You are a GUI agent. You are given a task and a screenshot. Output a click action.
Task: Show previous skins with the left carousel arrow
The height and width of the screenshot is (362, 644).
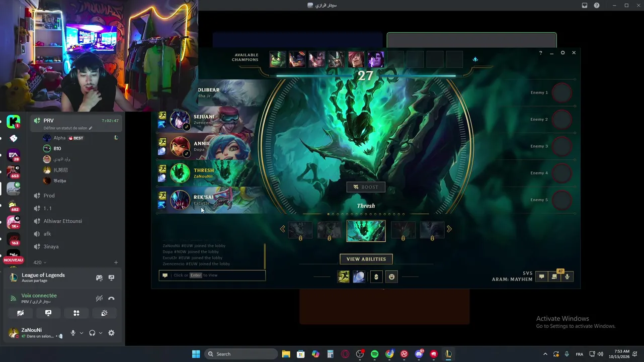pyautogui.click(x=282, y=229)
